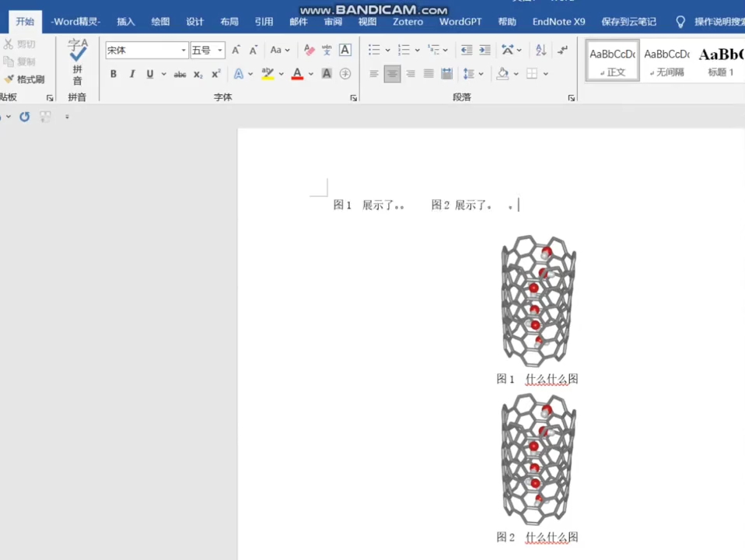The height and width of the screenshot is (560, 745).
Task: Open the 宋体 font name dropdown
Action: [183, 50]
